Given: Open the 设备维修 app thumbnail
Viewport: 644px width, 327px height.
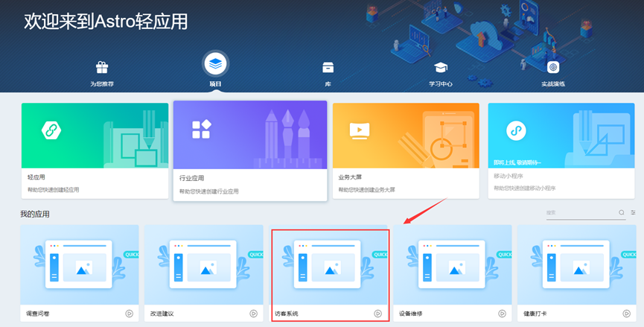Looking at the screenshot, I should coord(453,264).
